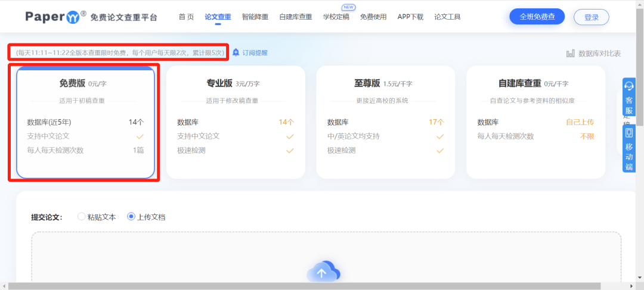Select the 专业版 plan card
644x290 pixels.
pos(236,122)
